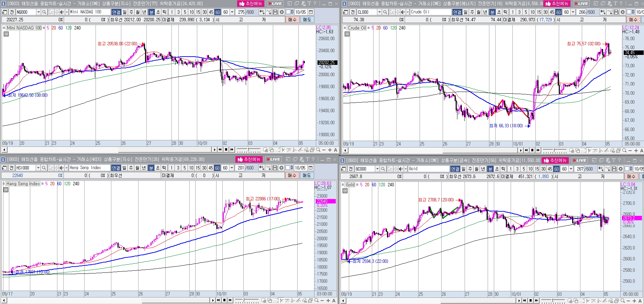This screenshot has width=644, height=304.
Task: Open speaker options dropdown in Mini NASDAQ 100 toolbar
Action: [67, 12]
